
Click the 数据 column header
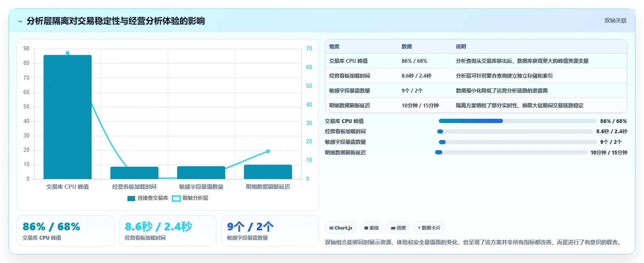[x=407, y=47]
